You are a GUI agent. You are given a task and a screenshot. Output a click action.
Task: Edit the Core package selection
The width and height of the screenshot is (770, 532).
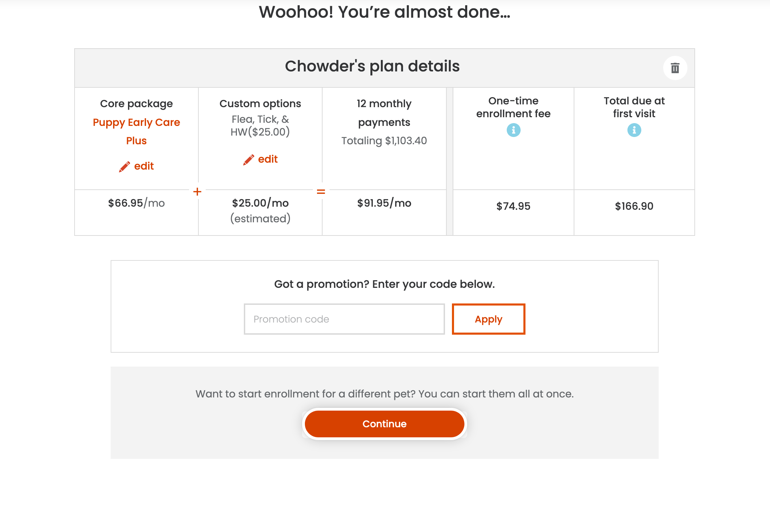pyautogui.click(x=136, y=166)
